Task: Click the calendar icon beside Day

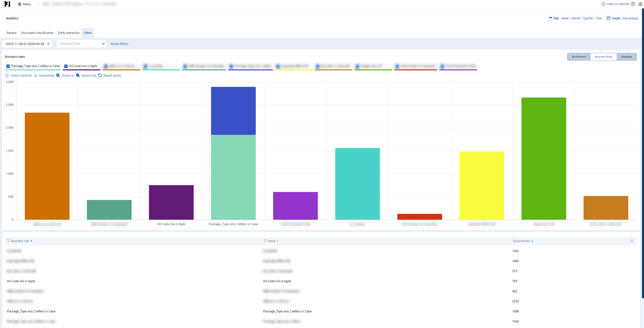Action: click(550, 18)
